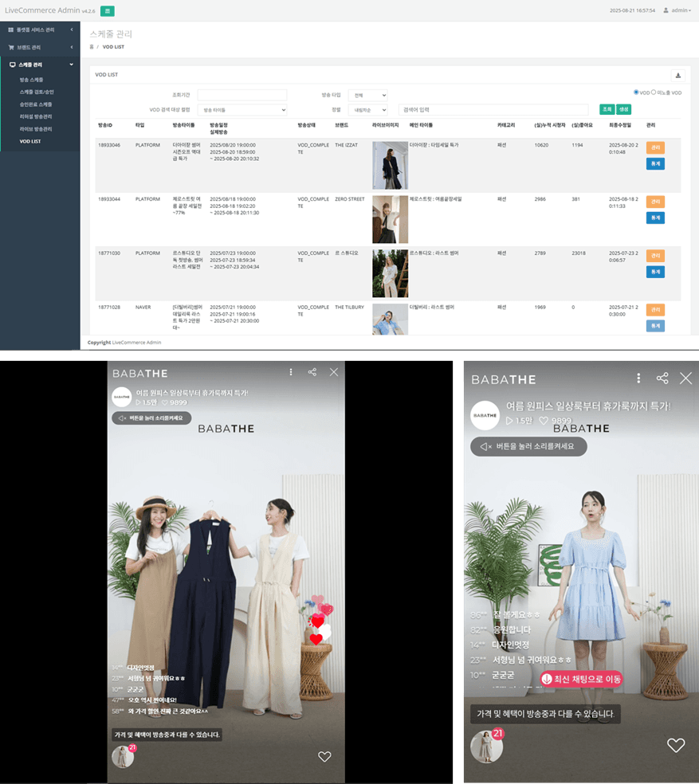Screen dimensions: 699x784
Task: Open the BABATHE profile avatar in the jumpsuit video
Action: (x=122, y=397)
